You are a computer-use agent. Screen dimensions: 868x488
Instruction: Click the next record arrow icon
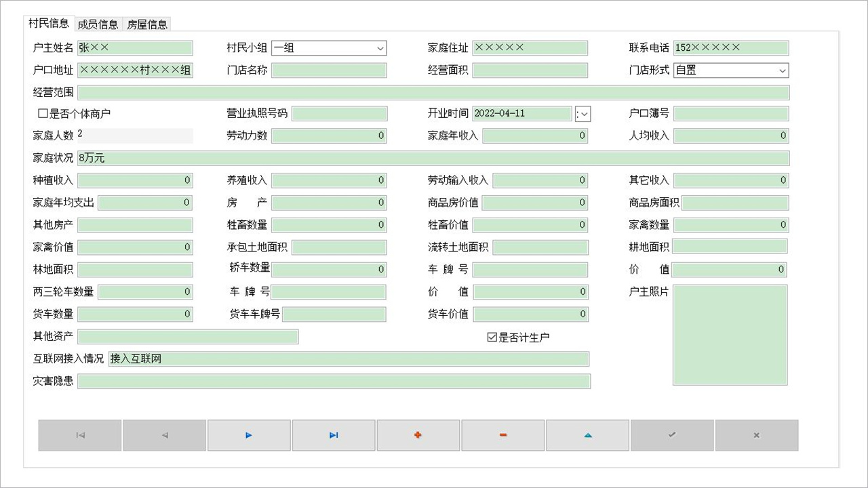click(249, 435)
